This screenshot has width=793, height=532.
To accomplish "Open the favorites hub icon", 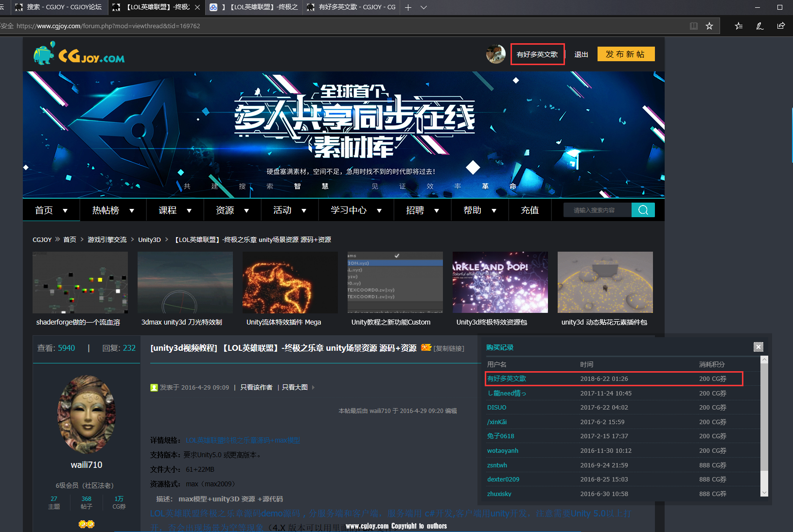I will [739, 26].
